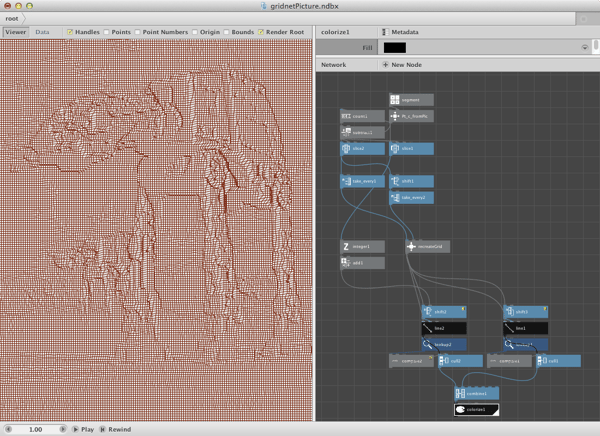The width and height of the screenshot is (600, 436).
Task: Select the lookup2 node
Action: click(444, 344)
